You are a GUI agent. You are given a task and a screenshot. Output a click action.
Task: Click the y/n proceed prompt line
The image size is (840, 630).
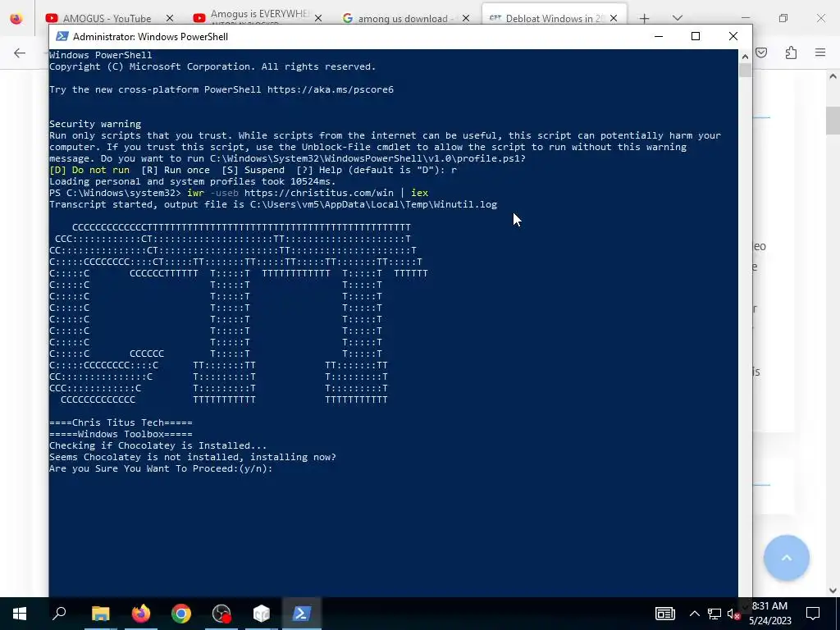pyautogui.click(x=161, y=468)
